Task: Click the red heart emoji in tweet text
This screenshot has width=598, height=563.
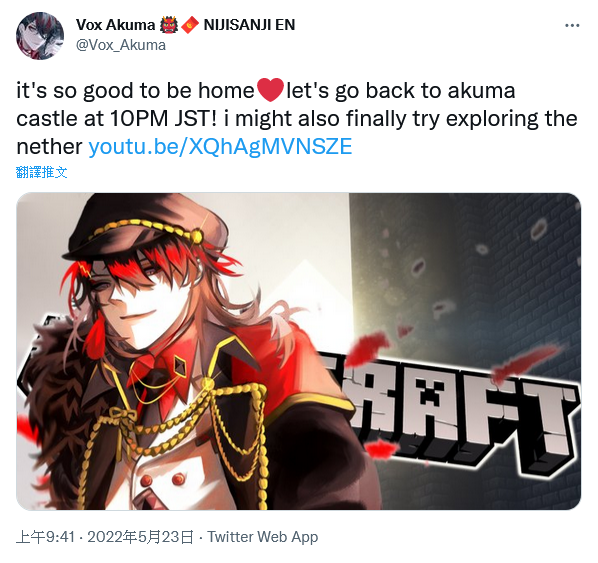Action: 270,90
